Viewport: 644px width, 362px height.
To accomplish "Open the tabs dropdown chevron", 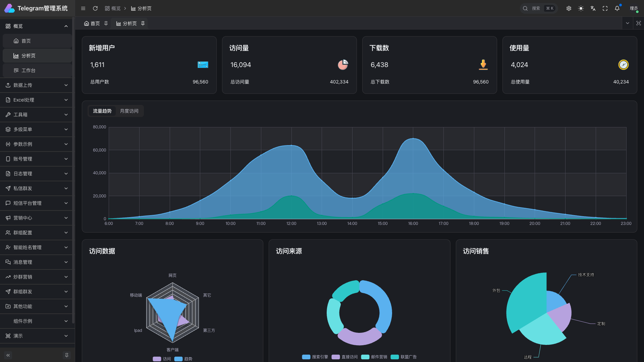I will [628, 23].
